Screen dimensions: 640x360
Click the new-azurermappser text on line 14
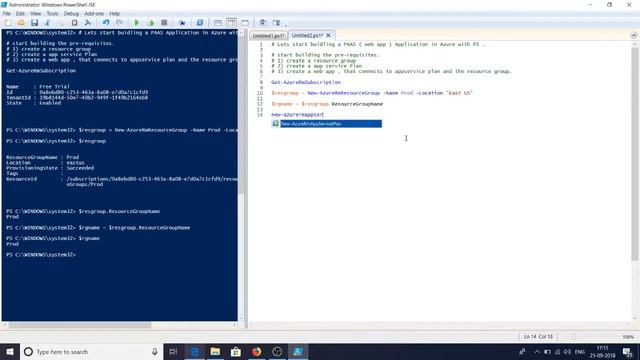(297, 115)
